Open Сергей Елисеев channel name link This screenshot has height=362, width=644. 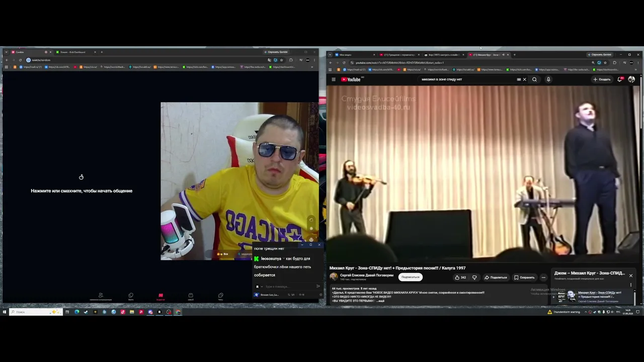coord(367,276)
